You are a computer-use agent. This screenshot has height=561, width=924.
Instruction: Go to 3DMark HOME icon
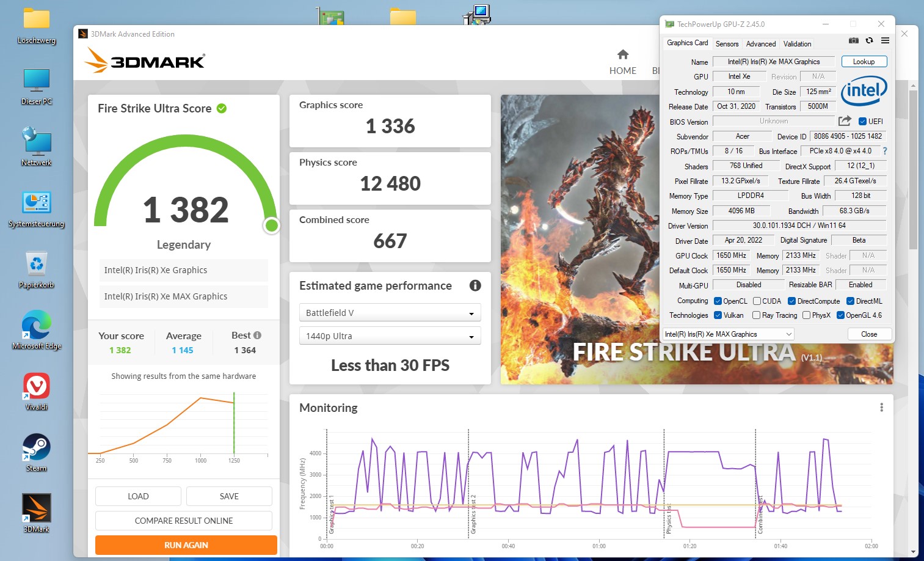(623, 55)
